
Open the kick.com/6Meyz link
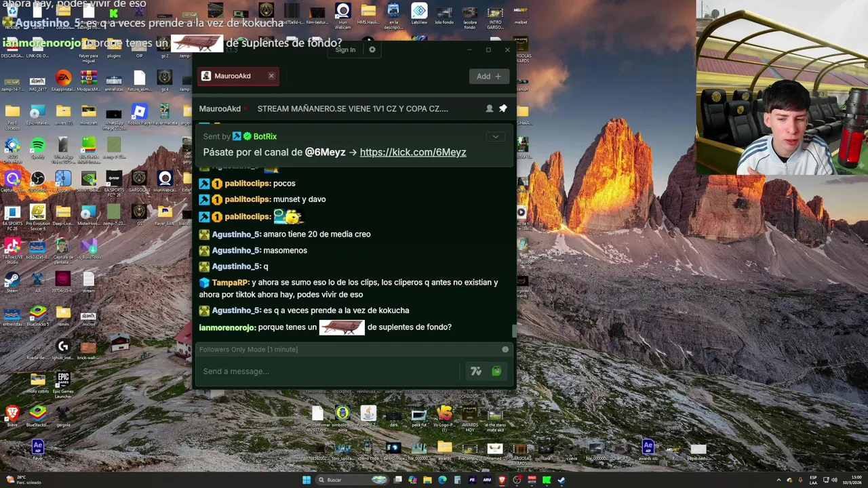[x=413, y=152]
